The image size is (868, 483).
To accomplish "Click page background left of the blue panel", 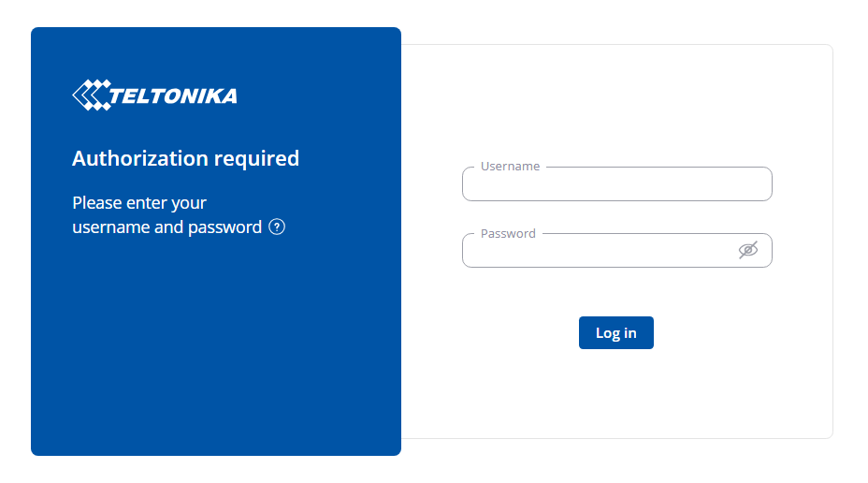I will tap(15, 241).
